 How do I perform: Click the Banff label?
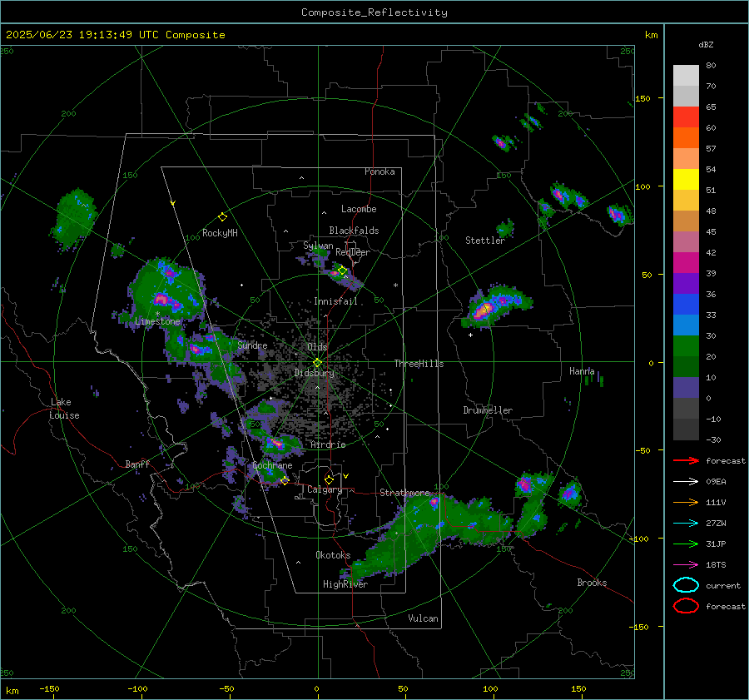tap(137, 464)
